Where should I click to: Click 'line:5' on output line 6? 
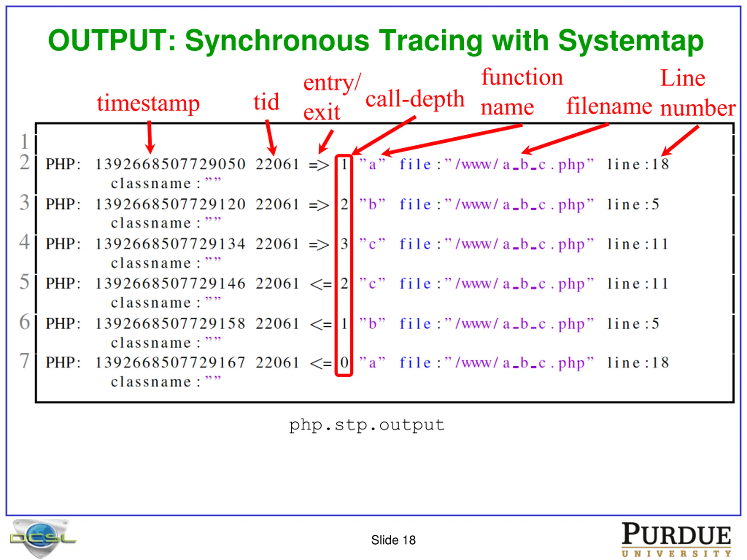[633, 323]
